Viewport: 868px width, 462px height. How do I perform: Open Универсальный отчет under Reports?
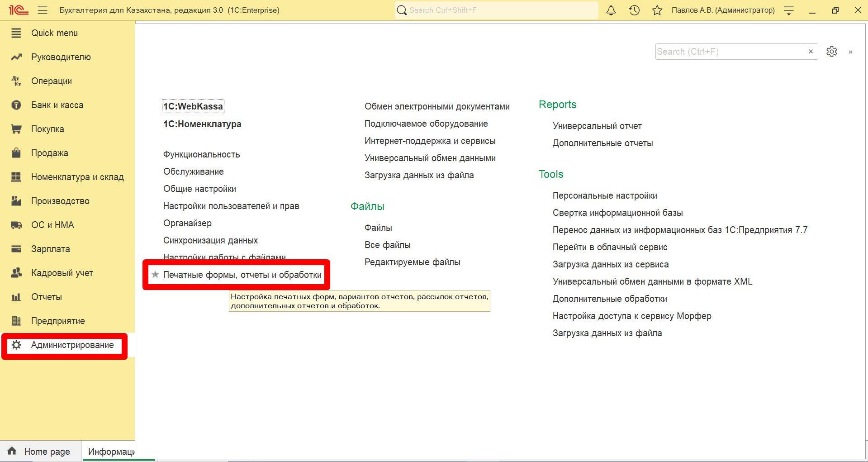coord(597,126)
